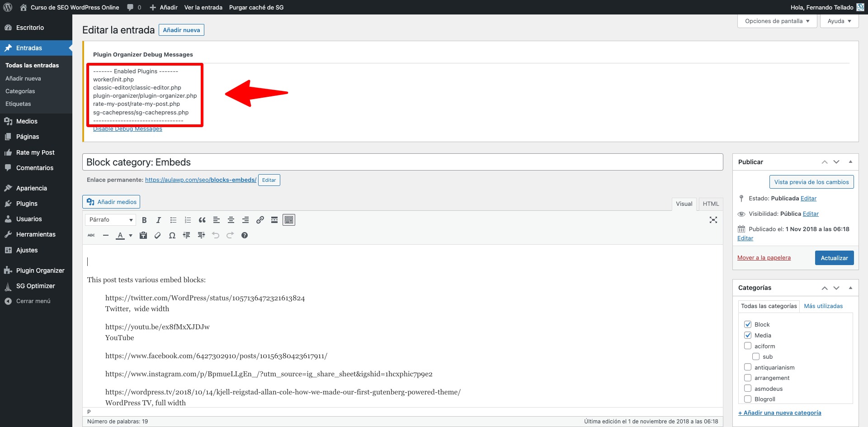Move Categorías box down
868x427 pixels.
[836, 288]
